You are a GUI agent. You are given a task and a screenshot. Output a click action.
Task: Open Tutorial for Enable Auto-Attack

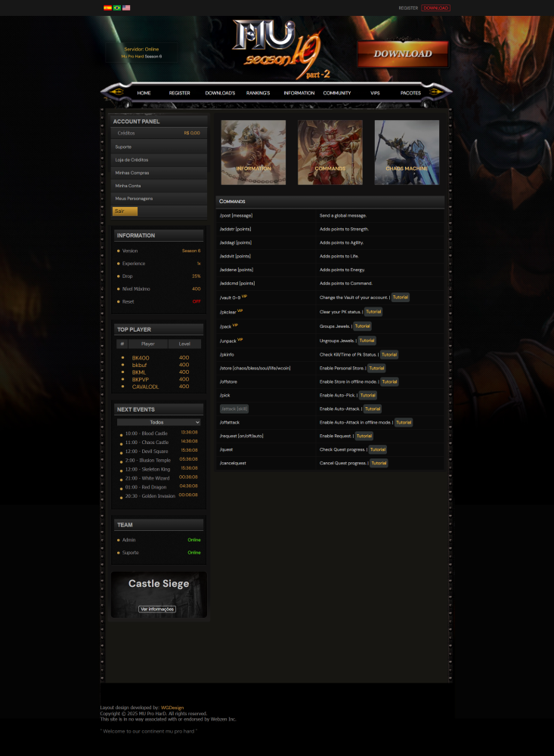373,409
